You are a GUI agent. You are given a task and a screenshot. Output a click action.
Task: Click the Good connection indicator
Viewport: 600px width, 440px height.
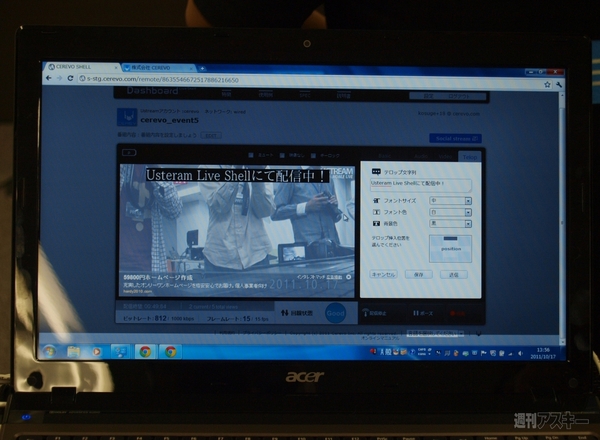[x=335, y=313]
